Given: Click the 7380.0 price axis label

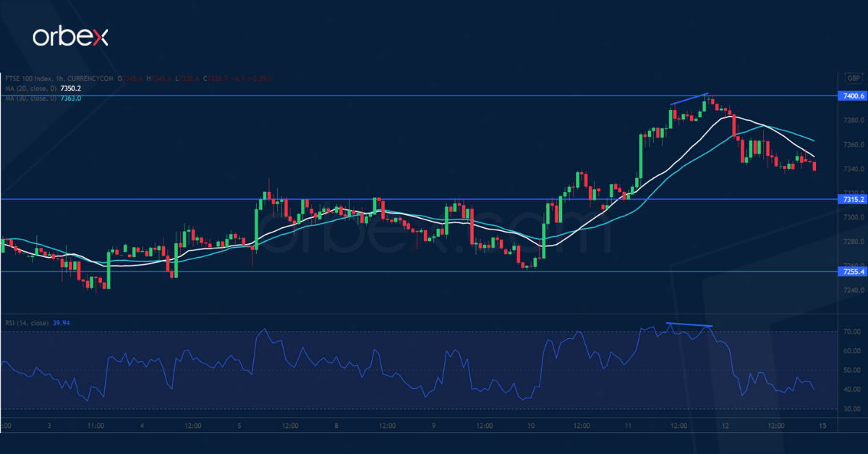Looking at the screenshot, I should click(x=854, y=120).
